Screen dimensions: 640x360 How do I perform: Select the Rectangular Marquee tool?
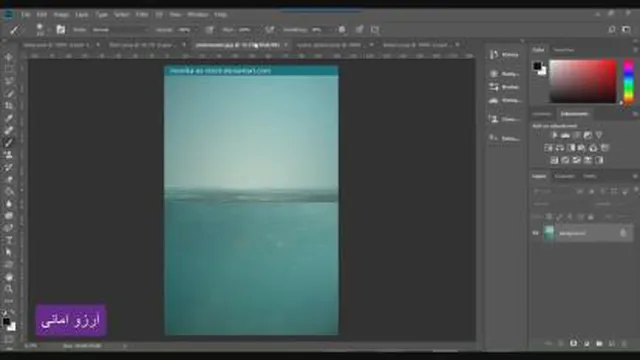click(x=9, y=69)
